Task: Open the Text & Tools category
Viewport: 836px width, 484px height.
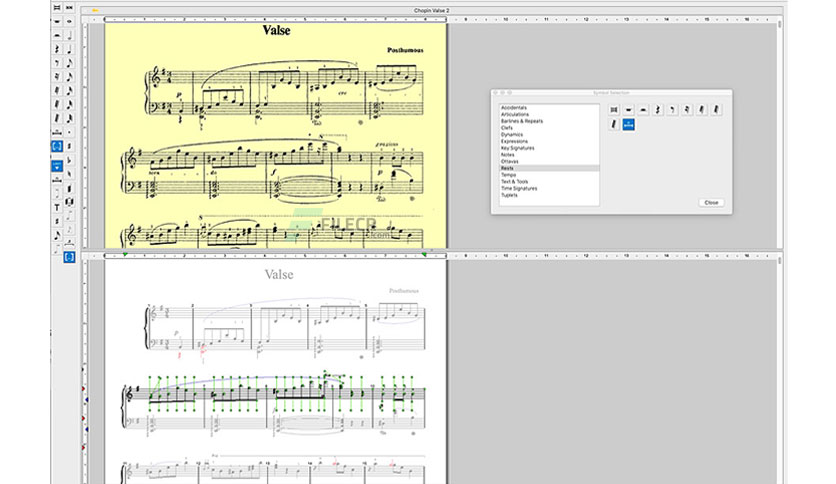Action: [x=515, y=182]
